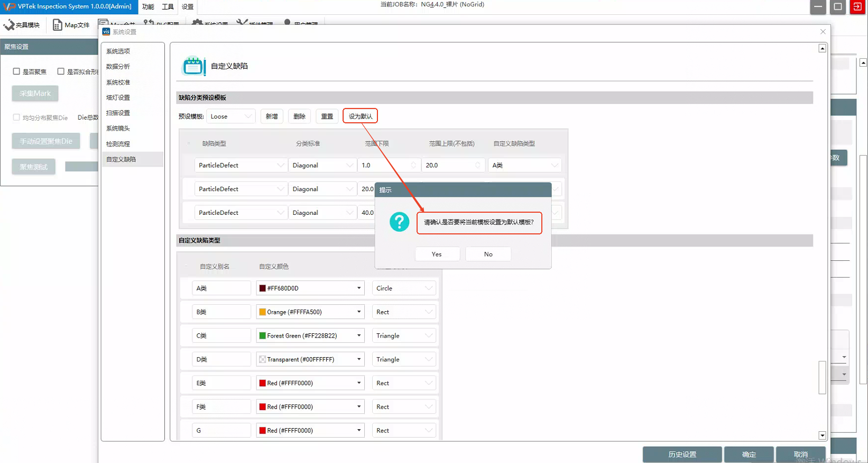Open the 工具 menu
The height and width of the screenshot is (463, 868).
click(x=168, y=7)
